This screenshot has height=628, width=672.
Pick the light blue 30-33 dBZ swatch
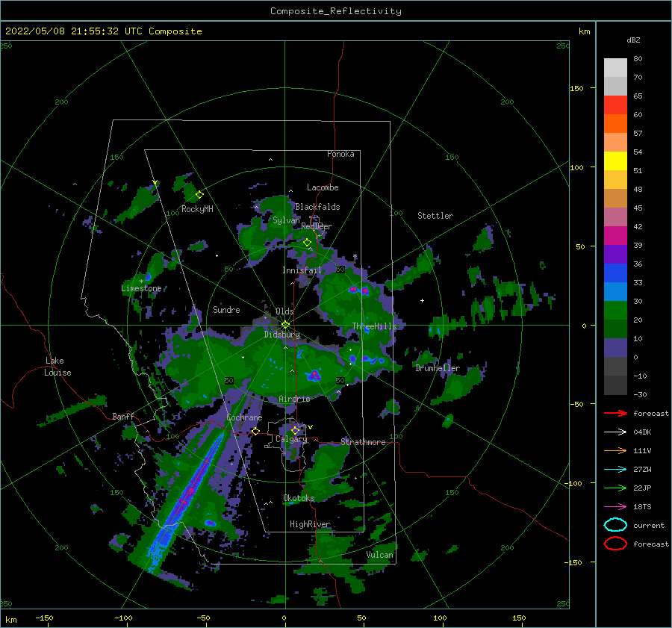pos(615,292)
